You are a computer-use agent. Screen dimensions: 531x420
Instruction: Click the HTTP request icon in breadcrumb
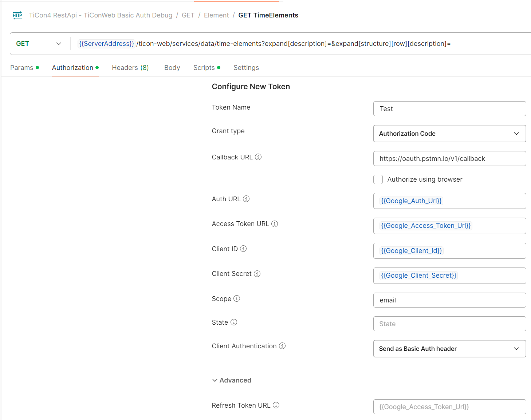tap(17, 15)
